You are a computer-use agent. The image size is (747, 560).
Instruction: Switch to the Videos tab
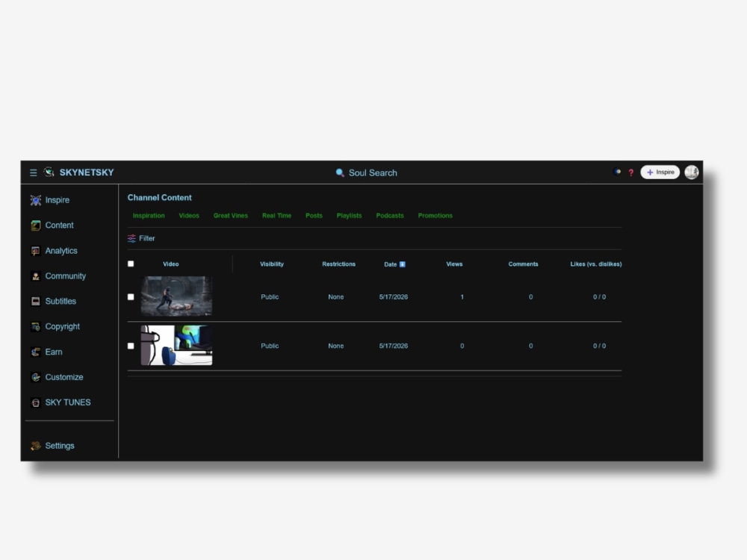189,216
